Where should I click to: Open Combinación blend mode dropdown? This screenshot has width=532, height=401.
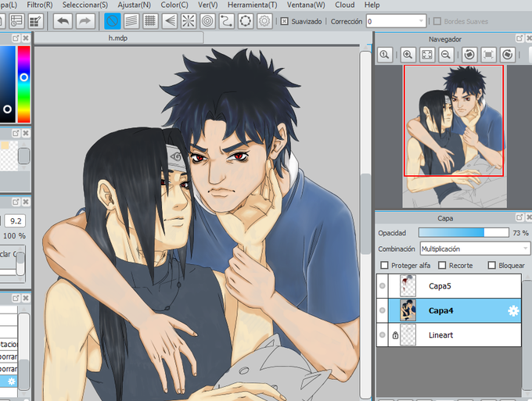(x=475, y=249)
